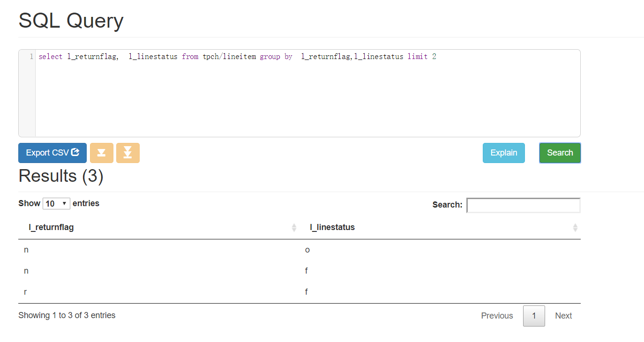Run the query using the Search button
The width and height of the screenshot is (644, 342).
pos(560,153)
